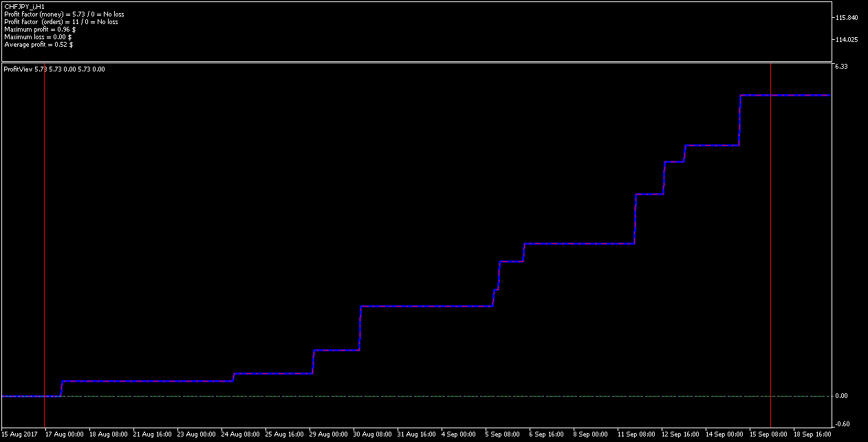The height and width of the screenshot is (442, 868).
Task: Click the 0.00 level on indicator scale
Action: [x=841, y=396]
